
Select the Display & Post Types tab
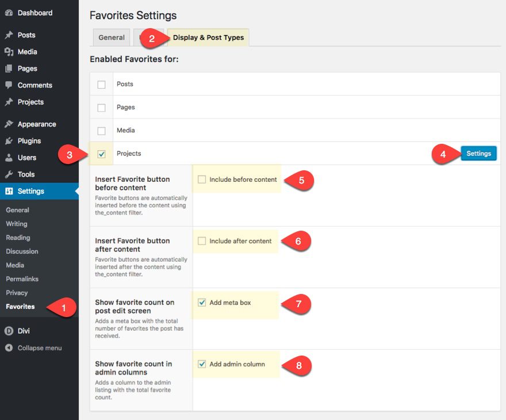click(x=208, y=37)
